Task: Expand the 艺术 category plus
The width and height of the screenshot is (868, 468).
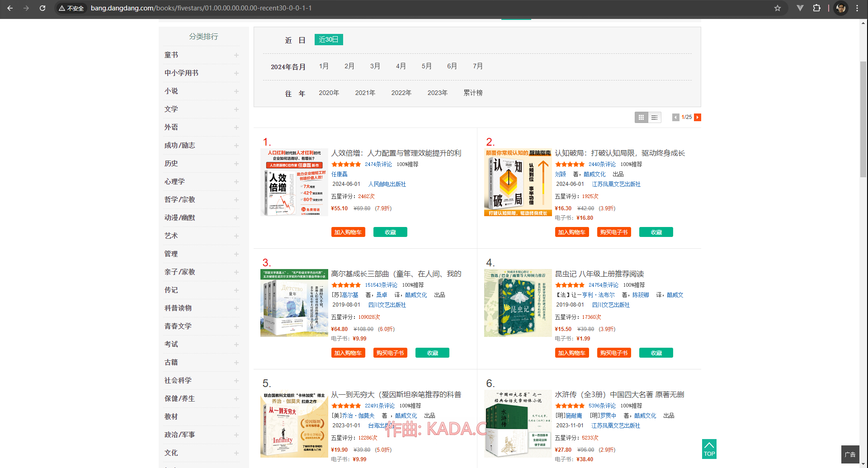Action: [236, 236]
